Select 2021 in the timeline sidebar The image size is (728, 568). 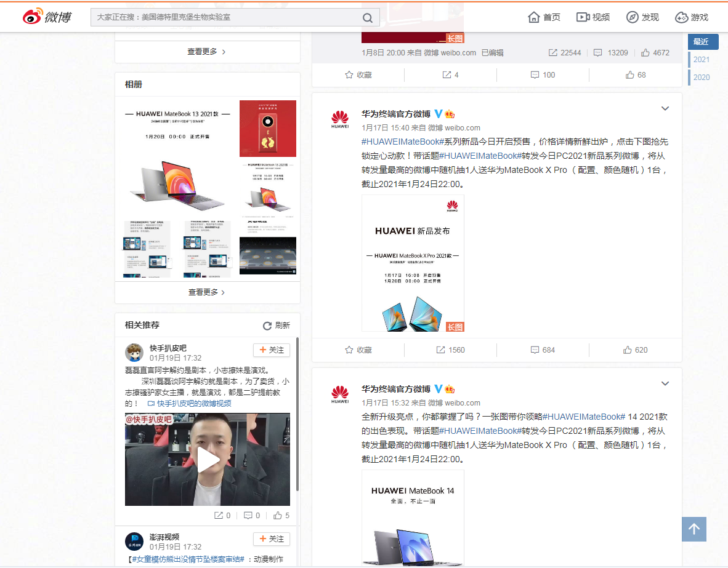pyautogui.click(x=702, y=60)
